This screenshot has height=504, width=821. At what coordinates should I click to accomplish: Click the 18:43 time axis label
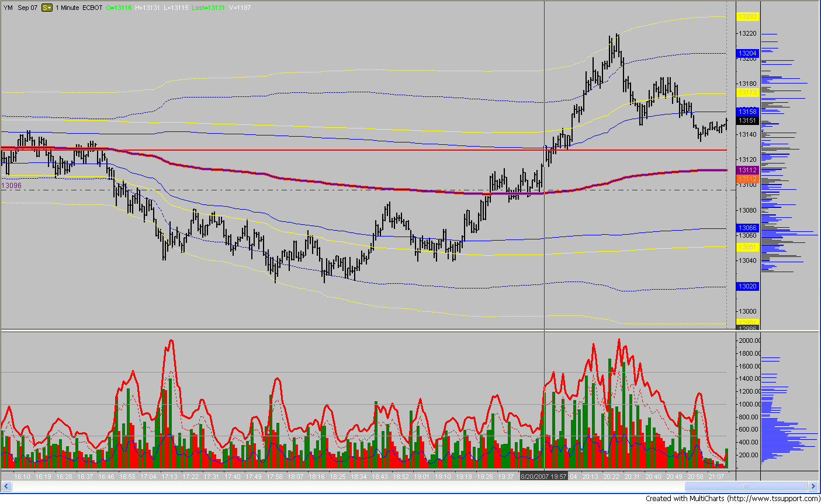pyautogui.click(x=380, y=477)
